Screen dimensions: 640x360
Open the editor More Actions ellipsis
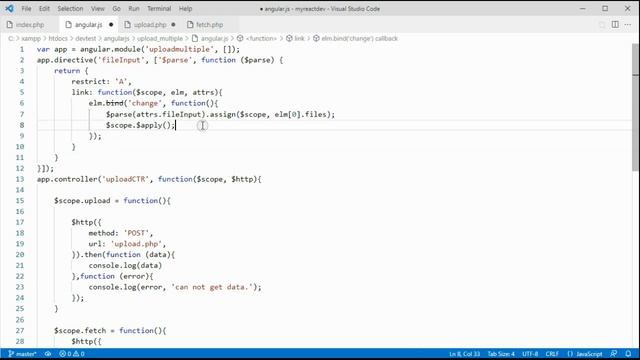coord(628,24)
